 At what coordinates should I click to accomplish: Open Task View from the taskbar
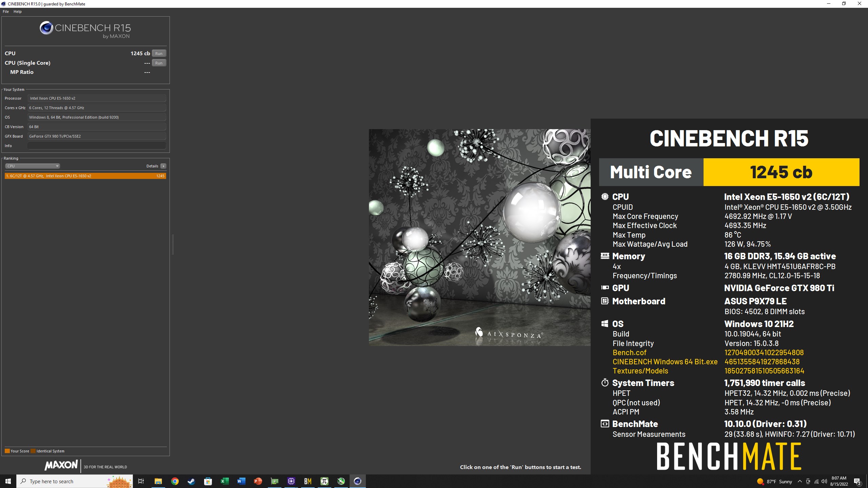pos(141,481)
